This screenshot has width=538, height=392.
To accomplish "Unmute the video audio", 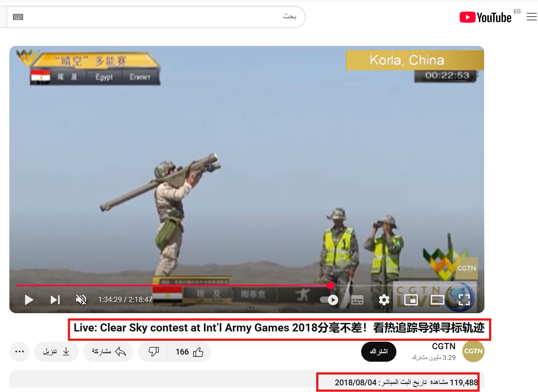I will click(x=81, y=300).
